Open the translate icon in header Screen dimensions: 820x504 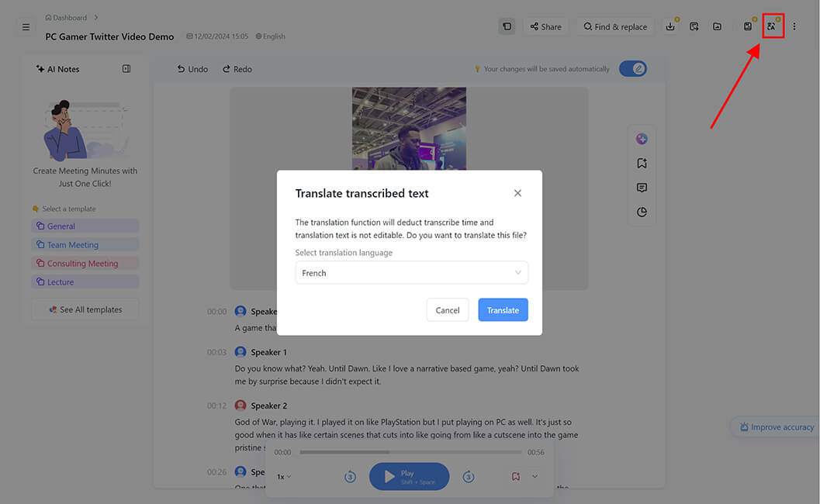tap(771, 26)
